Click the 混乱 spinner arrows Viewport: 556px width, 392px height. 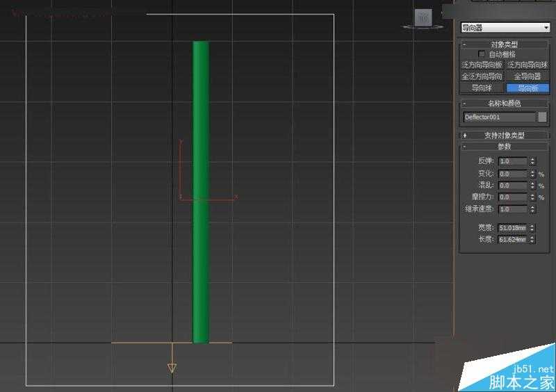point(532,186)
